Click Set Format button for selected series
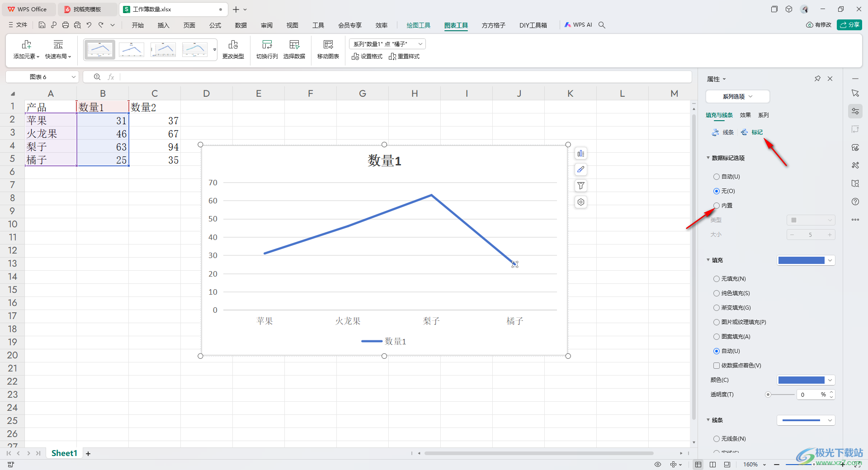The width and height of the screenshot is (868, 470). point(367,56)
